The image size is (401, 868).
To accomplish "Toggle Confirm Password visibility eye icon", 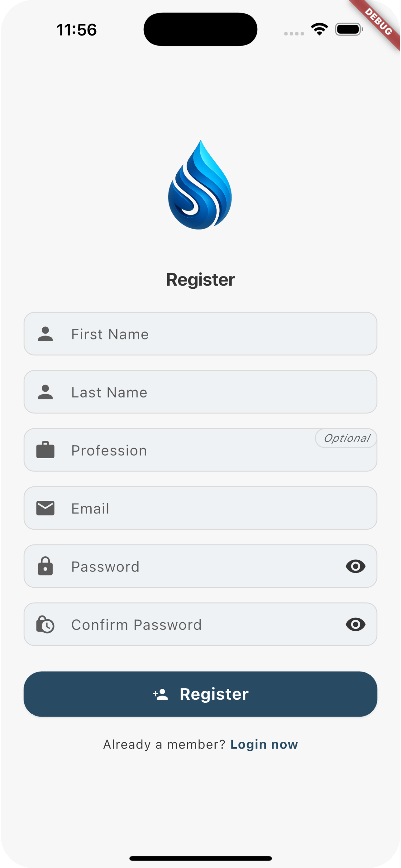I will pos(355,625).
